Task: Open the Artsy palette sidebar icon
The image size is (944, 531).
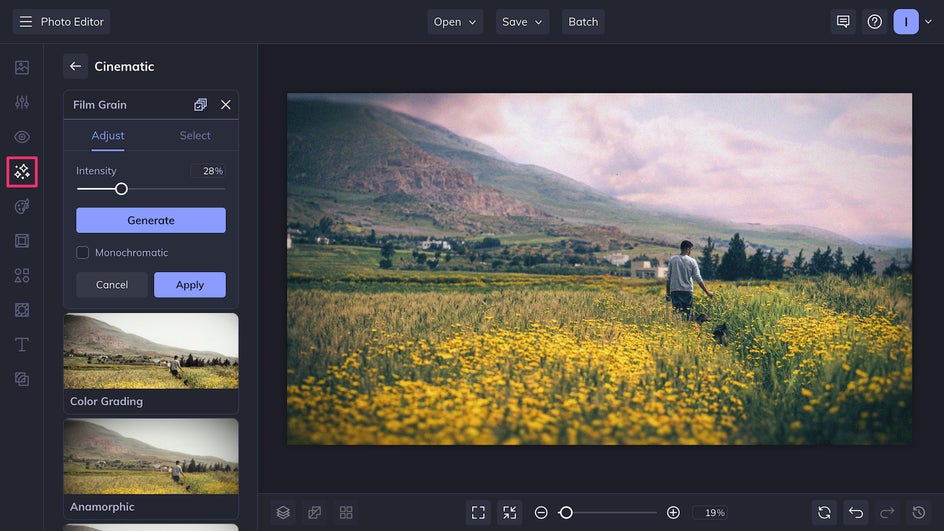Action: pos(22,206)
